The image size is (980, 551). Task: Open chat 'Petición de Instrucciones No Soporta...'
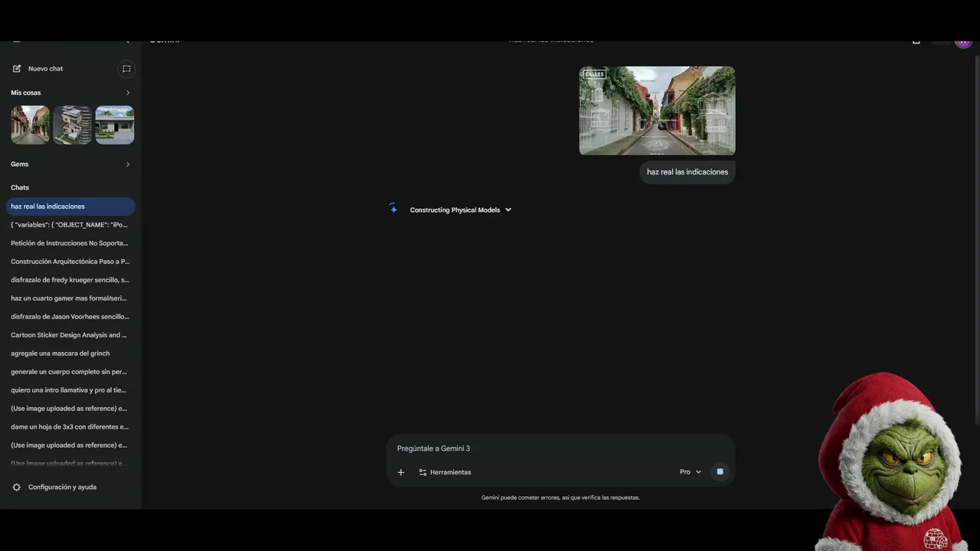pyautogui.click(x=70, y=243)
